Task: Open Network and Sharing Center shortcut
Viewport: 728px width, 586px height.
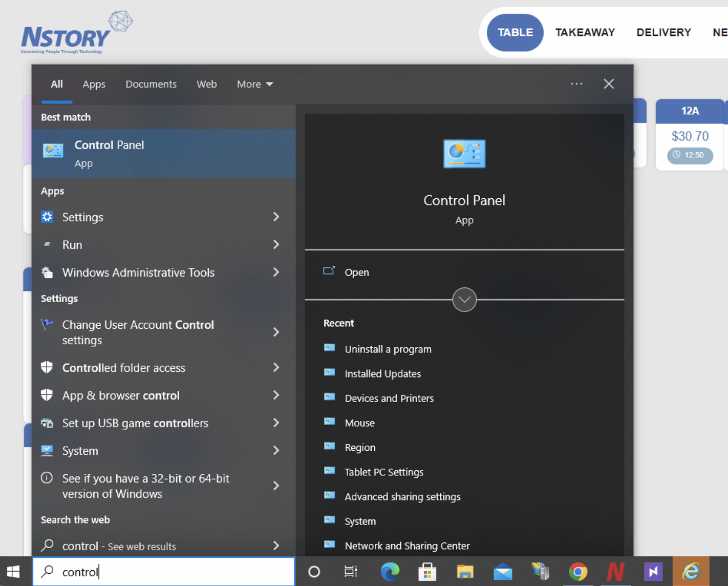Action: [x=407, y=546]
